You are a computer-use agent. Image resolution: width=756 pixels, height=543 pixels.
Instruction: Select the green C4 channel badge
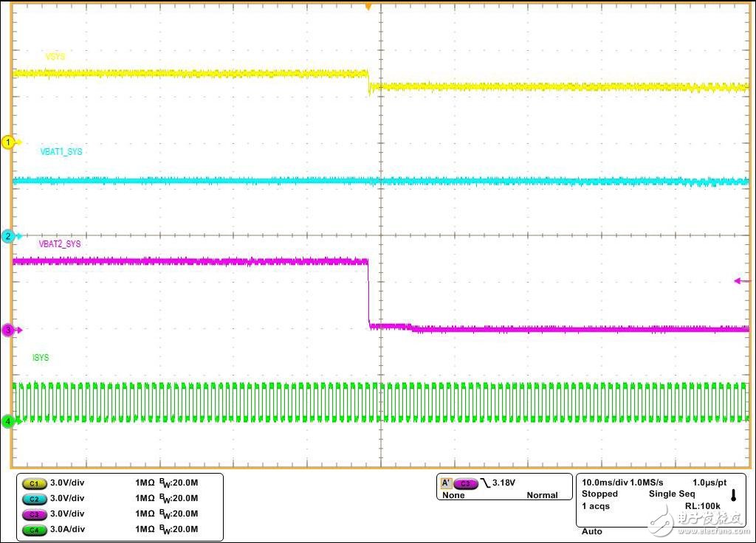(x=33, y=529)
